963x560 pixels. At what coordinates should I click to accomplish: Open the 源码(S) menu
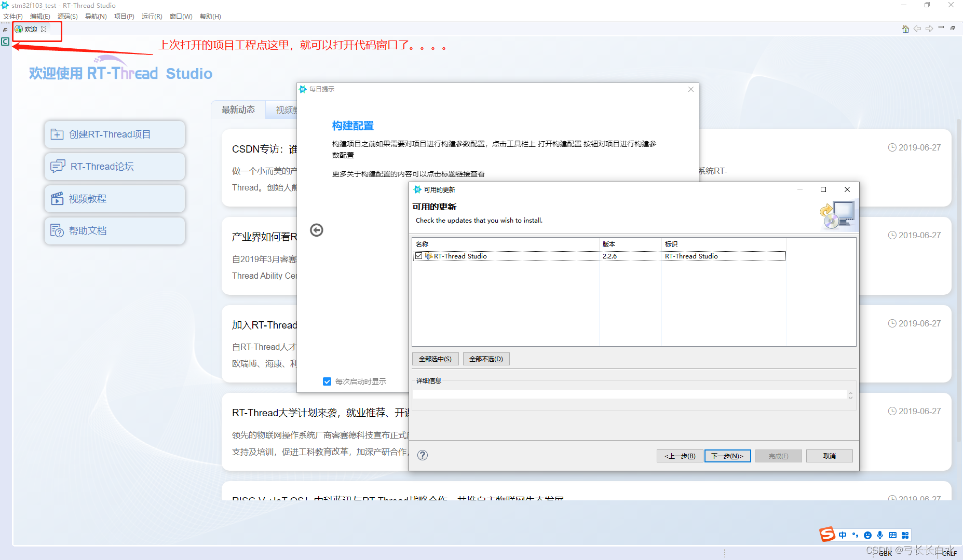[67, 17]
